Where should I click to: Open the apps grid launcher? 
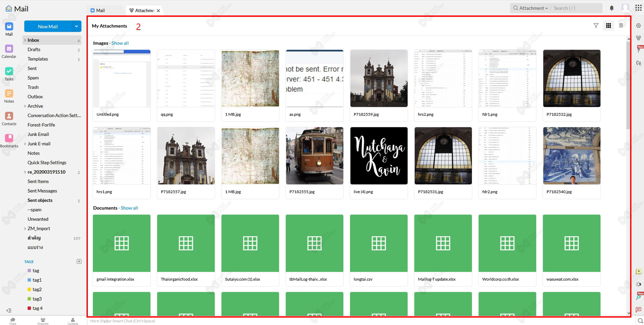coord(638,8)
